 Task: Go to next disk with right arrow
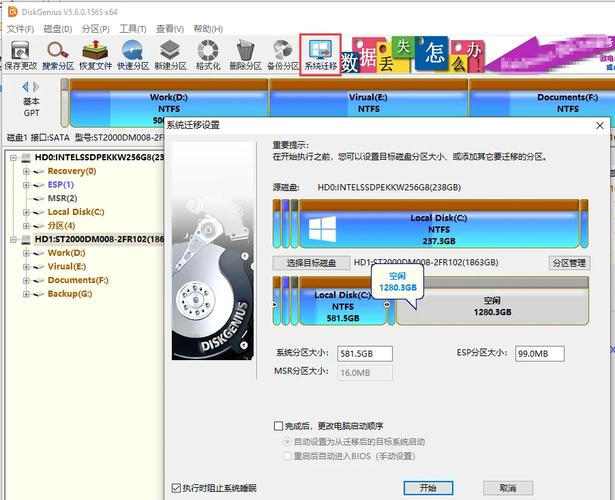click(36, 87)
